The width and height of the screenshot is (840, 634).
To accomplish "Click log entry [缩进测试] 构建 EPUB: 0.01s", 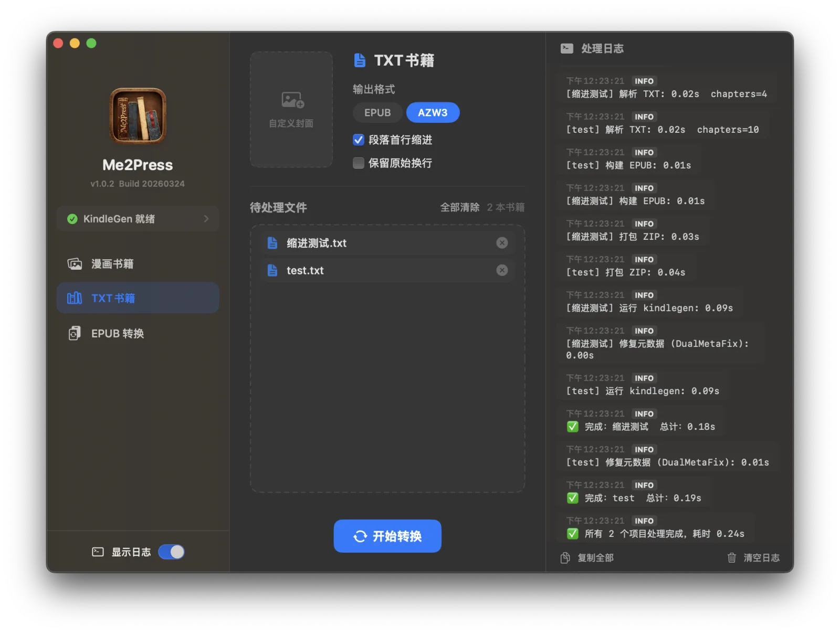I will tap(635, 195).
